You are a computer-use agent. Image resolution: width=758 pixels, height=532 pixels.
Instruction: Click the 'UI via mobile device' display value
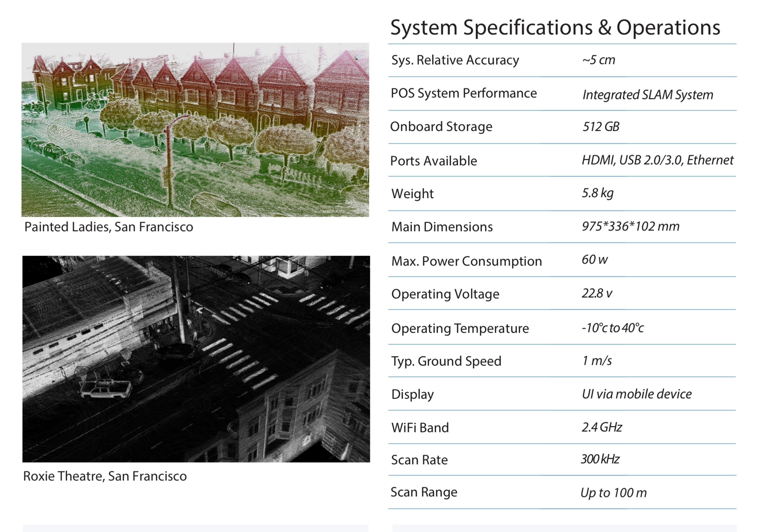636,394
